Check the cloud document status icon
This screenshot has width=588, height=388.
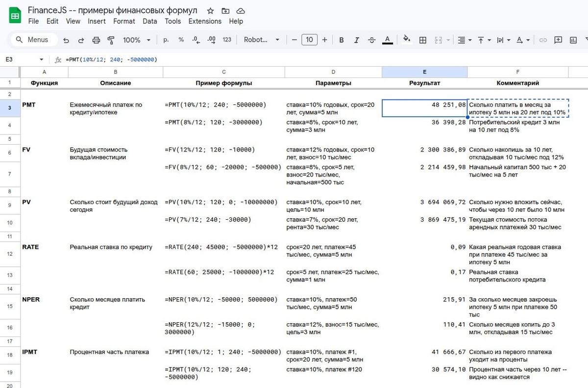pos(241,11)
